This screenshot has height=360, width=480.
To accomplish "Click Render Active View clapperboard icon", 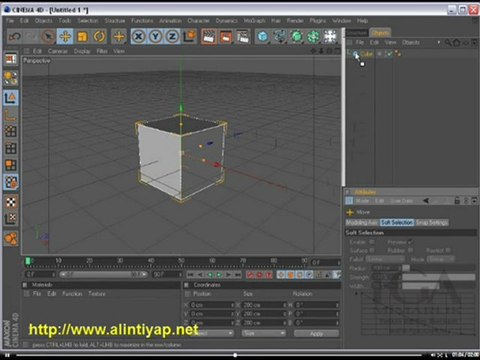I will click(209, 36).
